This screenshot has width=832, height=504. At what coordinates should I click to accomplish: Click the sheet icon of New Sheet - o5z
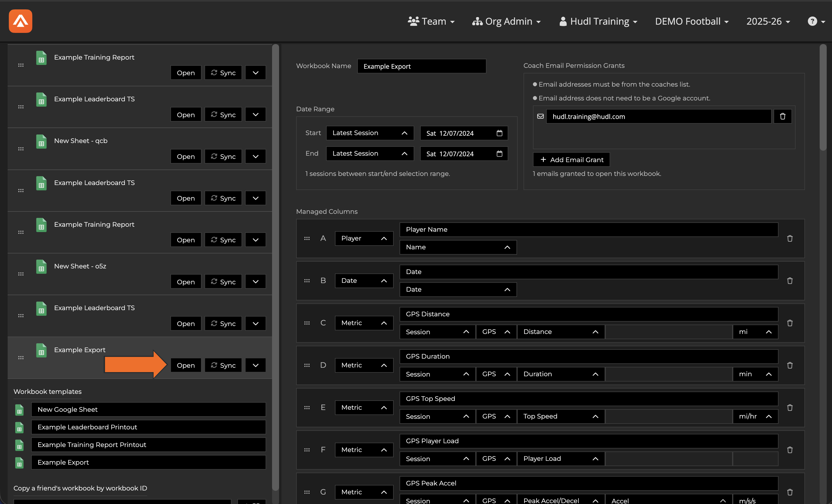41,267
